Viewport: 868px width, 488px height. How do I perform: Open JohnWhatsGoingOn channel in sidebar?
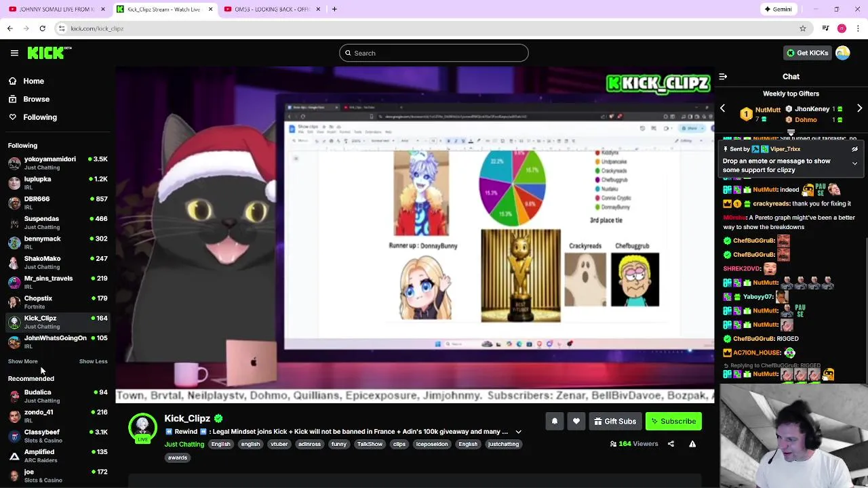[58, 342]
